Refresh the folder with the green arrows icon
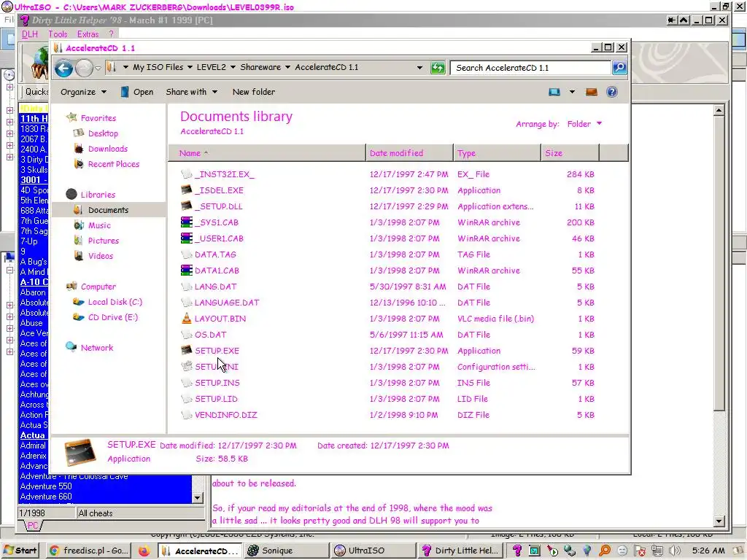This screenshot has width=747, height=560. coord(438,68)
